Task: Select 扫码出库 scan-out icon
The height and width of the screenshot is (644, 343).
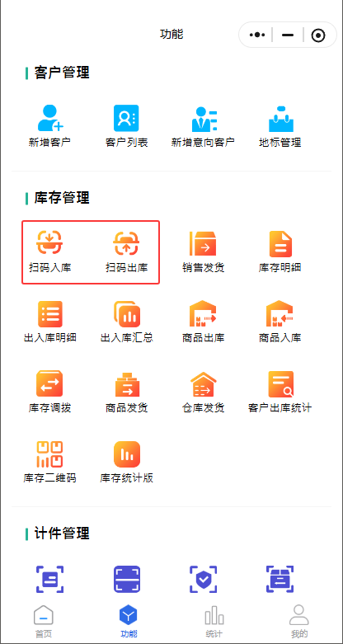Action: click(x=126, y=243)
